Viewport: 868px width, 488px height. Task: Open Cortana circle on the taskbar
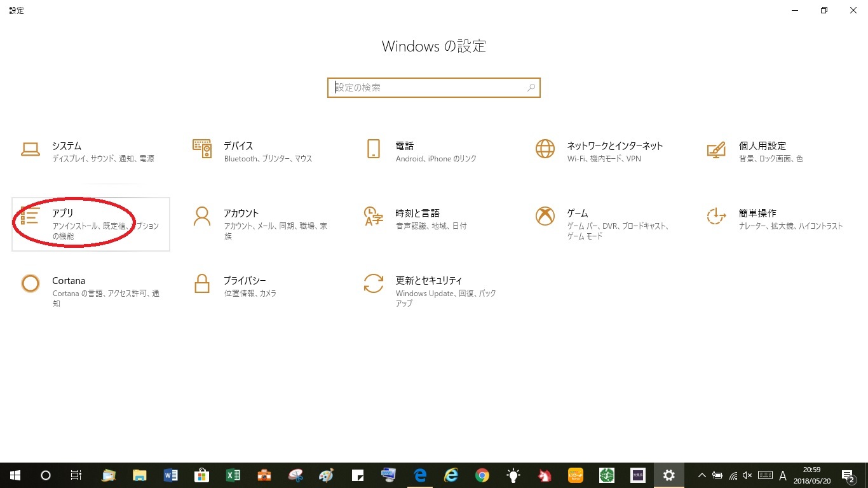[46, 475]
